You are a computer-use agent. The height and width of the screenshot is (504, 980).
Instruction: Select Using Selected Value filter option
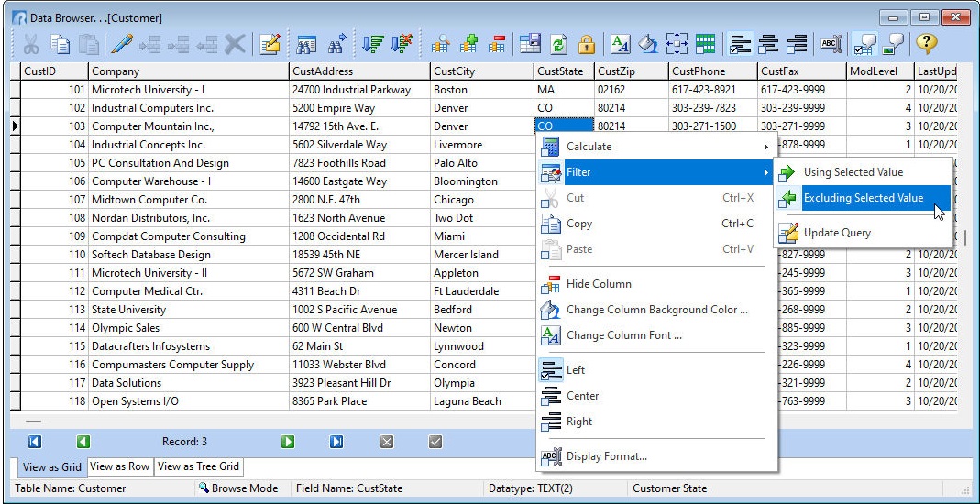864,172
